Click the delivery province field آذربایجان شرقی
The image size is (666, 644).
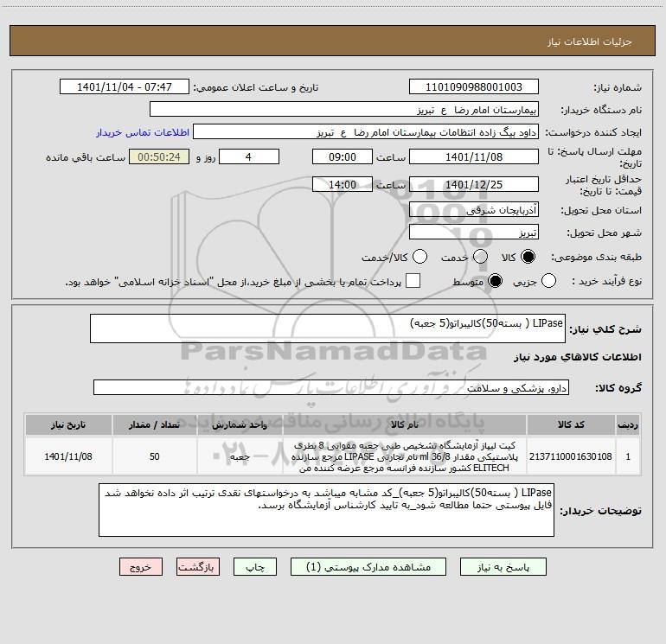point(474,209)
